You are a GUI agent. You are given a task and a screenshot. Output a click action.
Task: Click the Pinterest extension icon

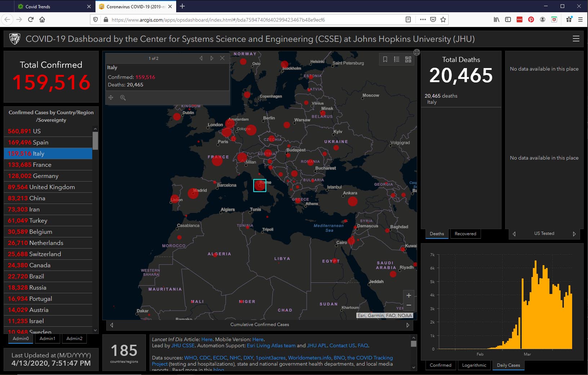(x=531, y=19)
